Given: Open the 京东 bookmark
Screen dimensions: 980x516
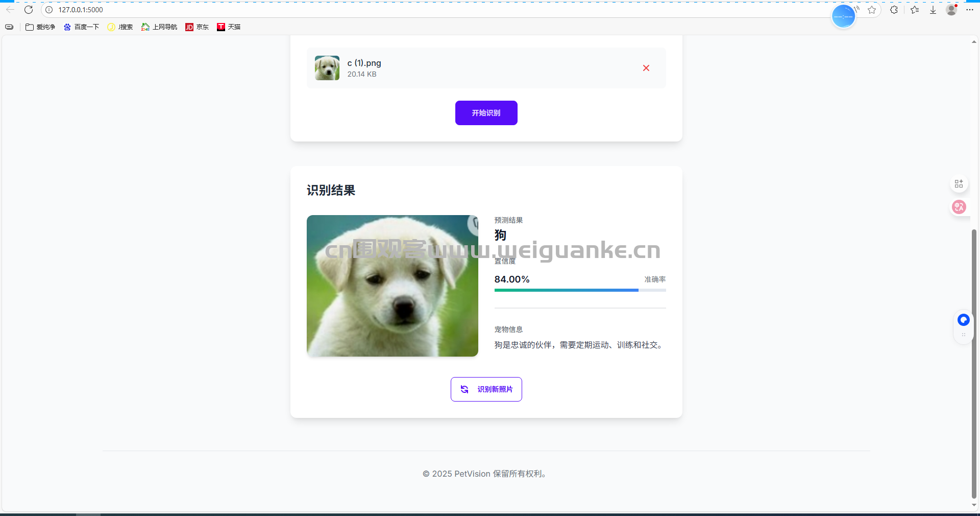Looking at the screenshot, I should pos(197,27).
